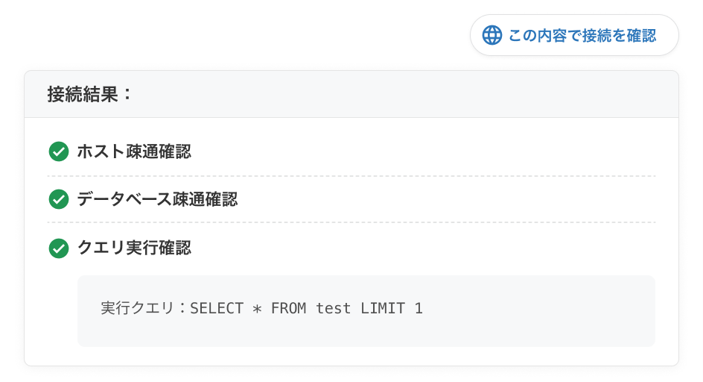Click the この内容で接続を確認 button
Viewport: 703px width, 382px height.
coord(574,35)
